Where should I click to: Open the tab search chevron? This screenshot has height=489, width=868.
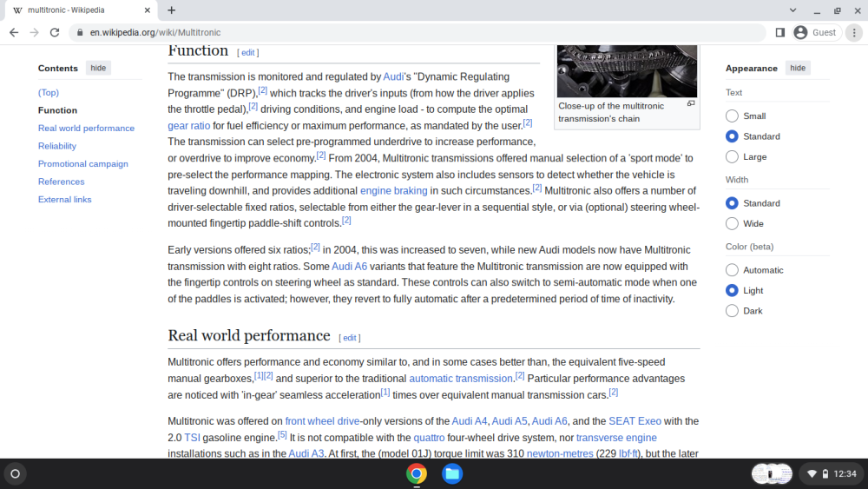pos(792,10)
